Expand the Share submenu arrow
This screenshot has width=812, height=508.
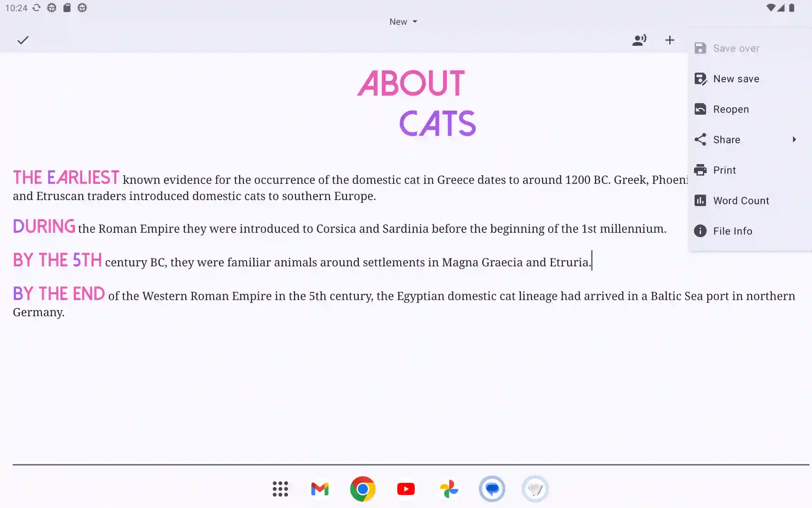click(794, 140)
